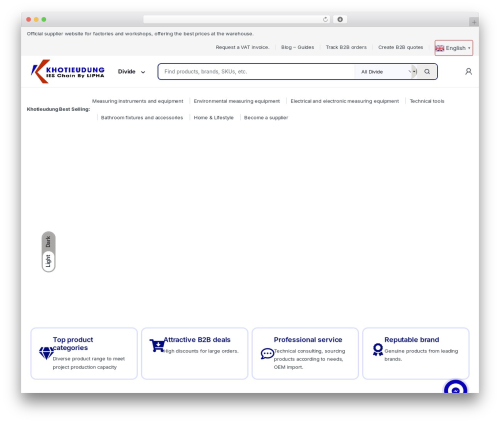This screenshot has height=423, width=500.
Task: Click Request a VAT invoice link
Action: pyautogui.click(x=242, y=47)
